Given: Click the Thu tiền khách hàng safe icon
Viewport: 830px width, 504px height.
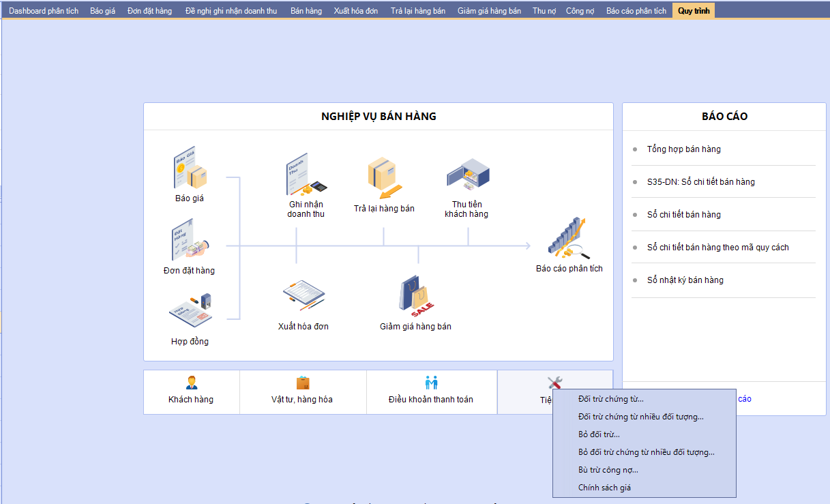Looking at the screenshot, I should (466, 175).
